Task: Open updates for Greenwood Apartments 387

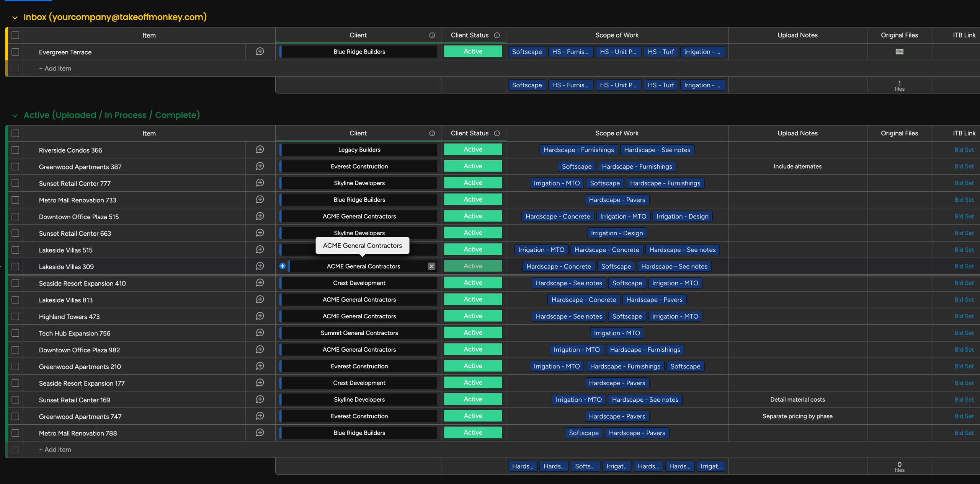Action: tap(260, 166)
